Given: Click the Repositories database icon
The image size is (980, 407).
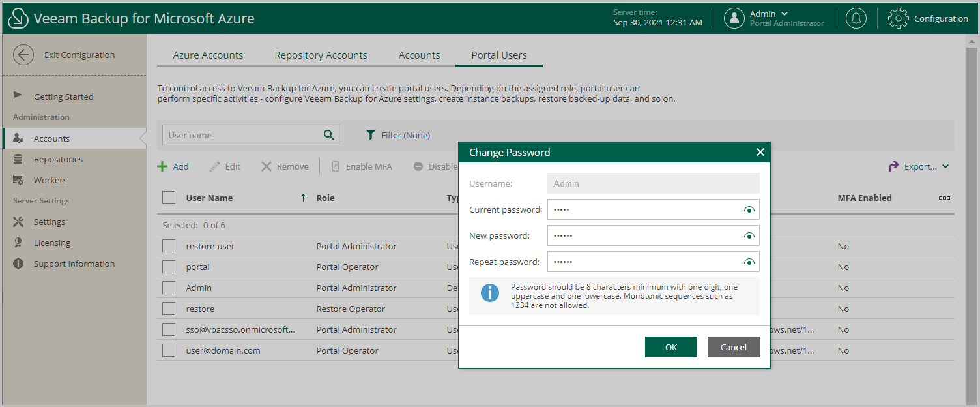Looking at the screenshot, I should pos(18,159).
